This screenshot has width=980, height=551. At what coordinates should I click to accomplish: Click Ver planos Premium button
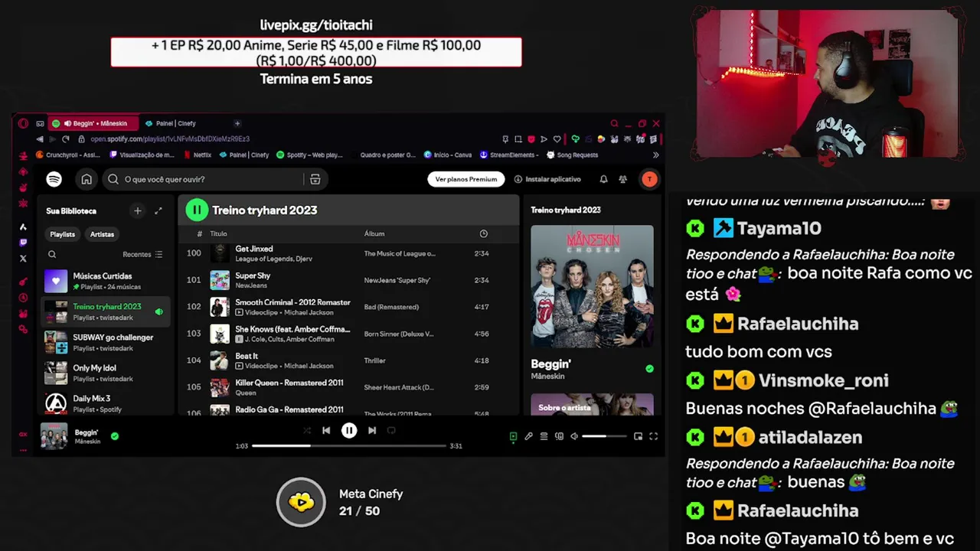click(465, 179)
